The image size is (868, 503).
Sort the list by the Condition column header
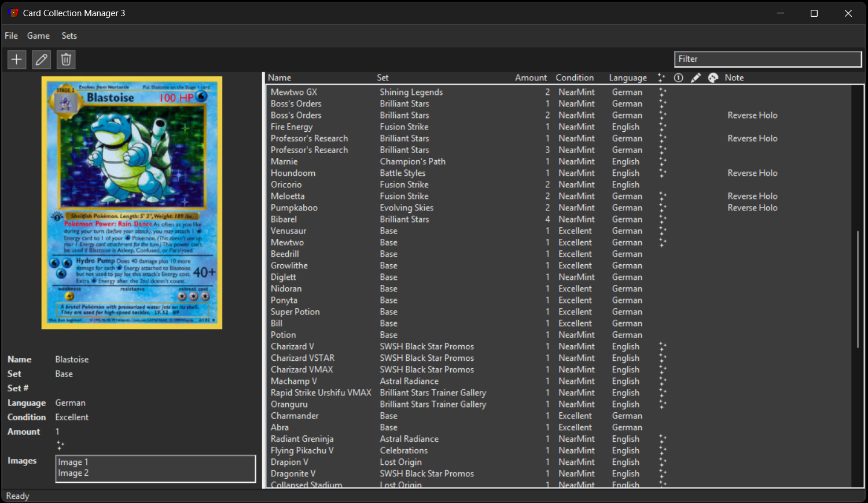tap(575, 77)
